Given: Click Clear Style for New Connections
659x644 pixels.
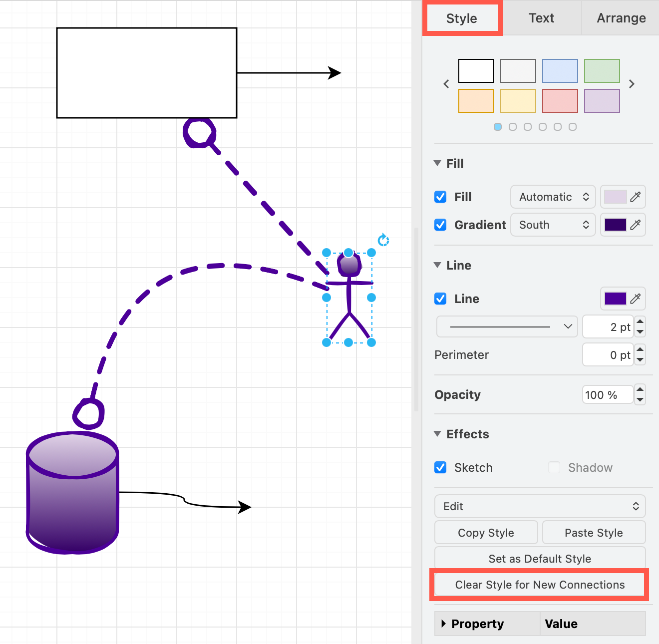Looking at the screenshot, I should pos(540,585).
